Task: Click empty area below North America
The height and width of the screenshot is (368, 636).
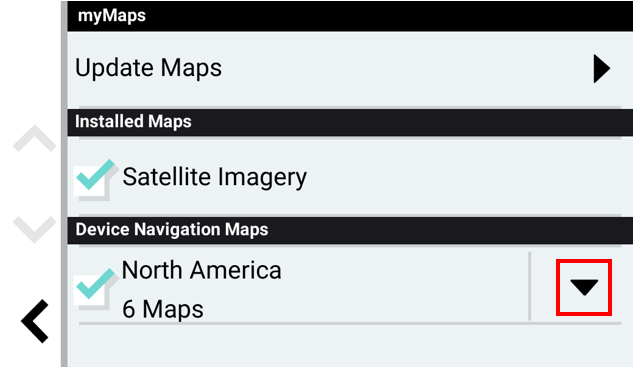Action: tap(350, 346)
